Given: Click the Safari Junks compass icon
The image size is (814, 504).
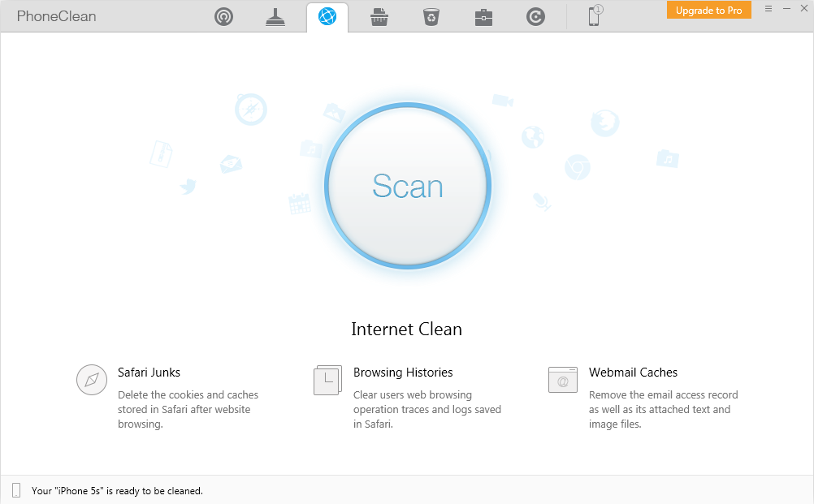Looking at the screenshot, I should tap(92, 380).
